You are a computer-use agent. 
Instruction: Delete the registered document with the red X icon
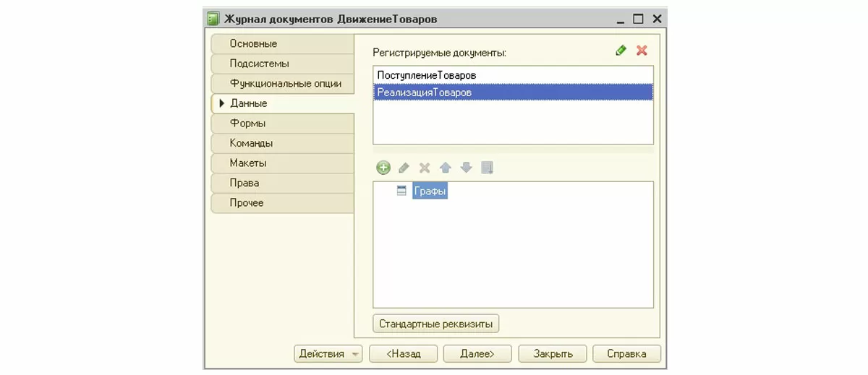pos(642,51)
